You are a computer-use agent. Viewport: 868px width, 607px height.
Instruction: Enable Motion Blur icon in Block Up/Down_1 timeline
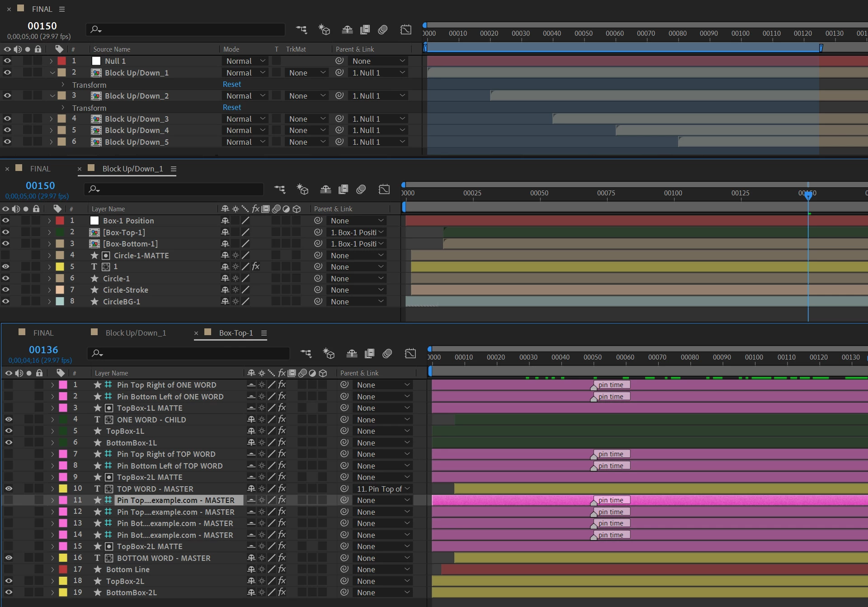click(361, 190)
